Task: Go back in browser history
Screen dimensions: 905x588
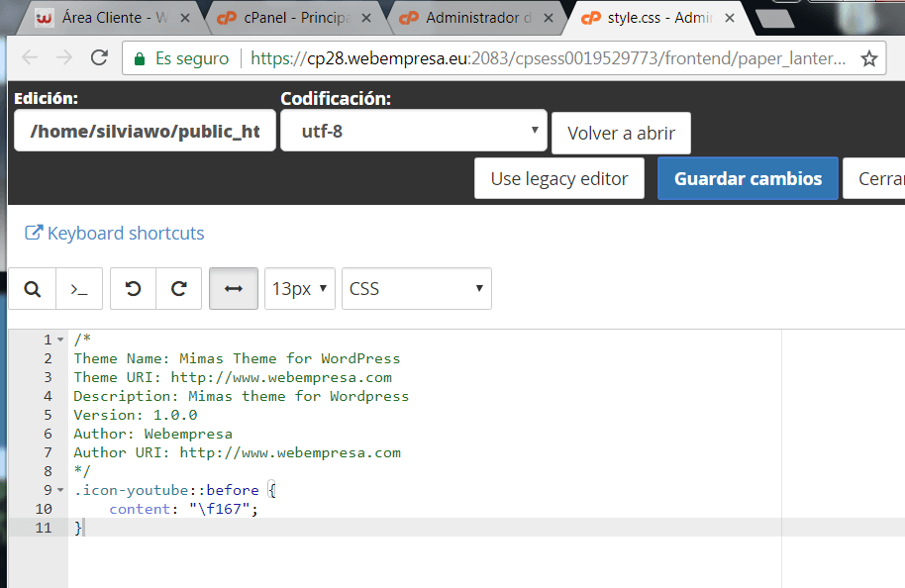Action: pos(30,57)
